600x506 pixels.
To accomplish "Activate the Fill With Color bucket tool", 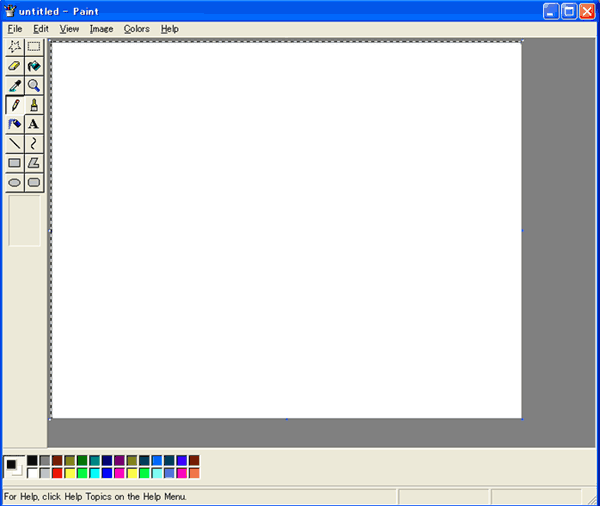I will (34, 66).
